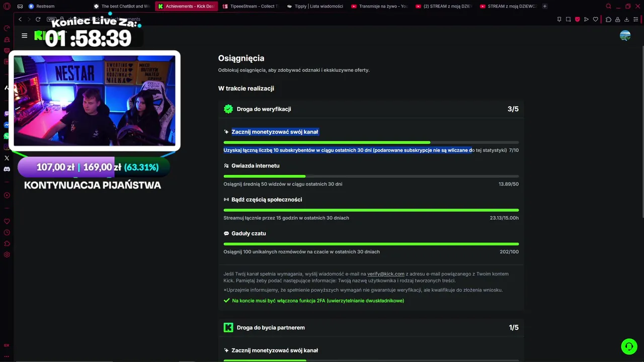Click the Gwiazda internetu heading
This screenshot has height=362, width=644.
256,166
